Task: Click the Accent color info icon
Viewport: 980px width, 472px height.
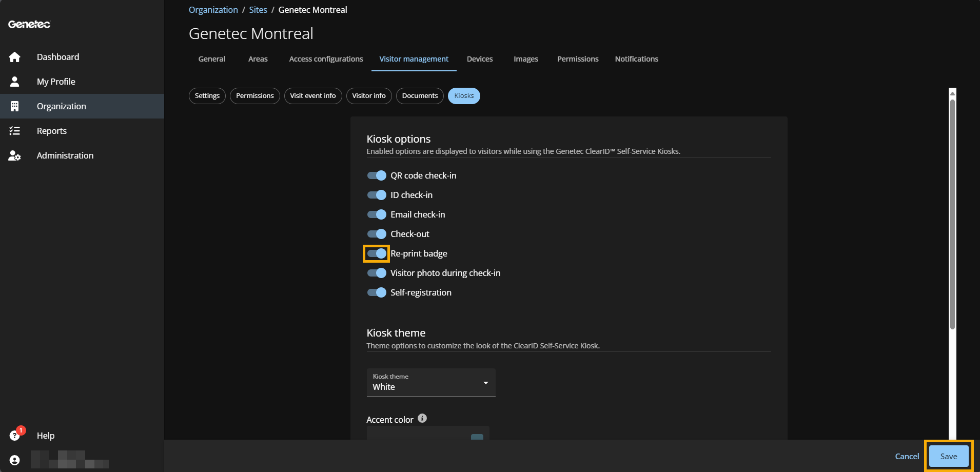Action: [422, 418]
